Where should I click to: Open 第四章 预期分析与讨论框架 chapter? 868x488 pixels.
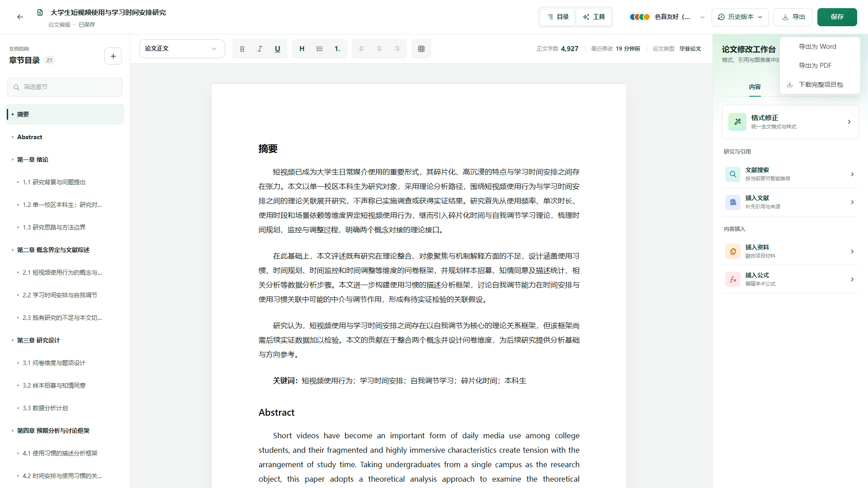(x=65, y=431)
